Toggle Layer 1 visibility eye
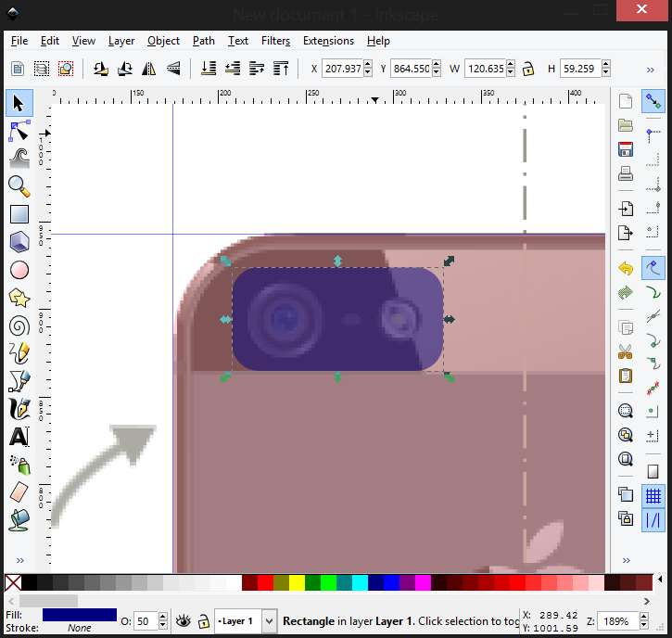Image resolution: width=672 pixels, height=638 pixels. pyautogui.click(x=184, y=621)
